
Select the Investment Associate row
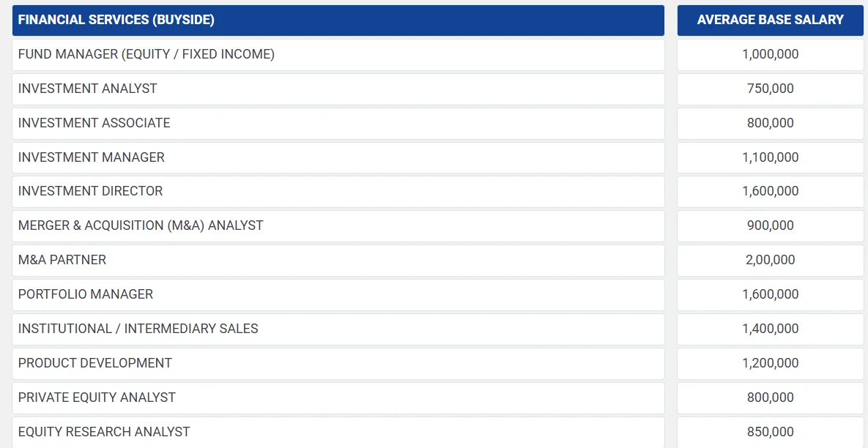pyautogui.click(x=94, y=123)
